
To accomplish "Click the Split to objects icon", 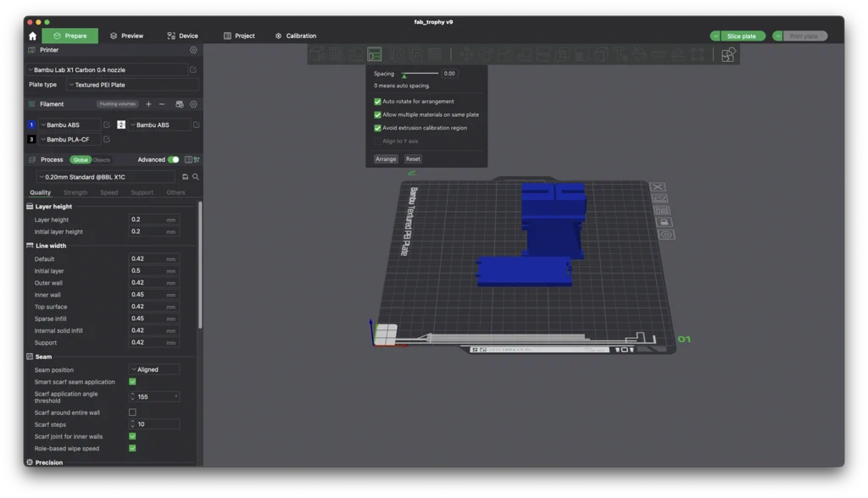I will 397,54.
